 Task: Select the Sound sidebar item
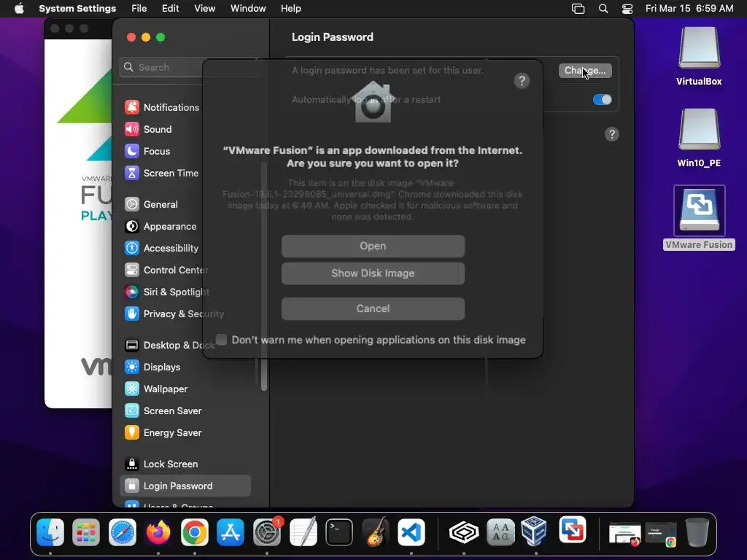click(148, 129)
